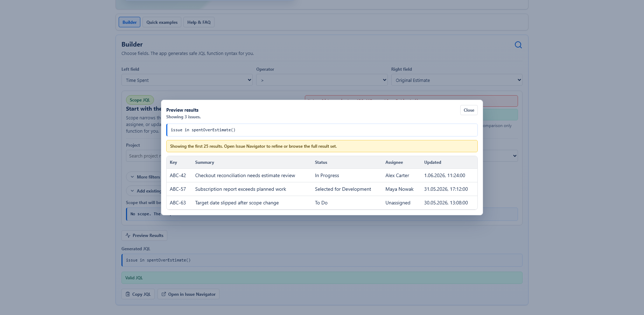Click the Unassigned assignee cell
Viewport: 644px width, 315px height.
(x=398, y=203)
